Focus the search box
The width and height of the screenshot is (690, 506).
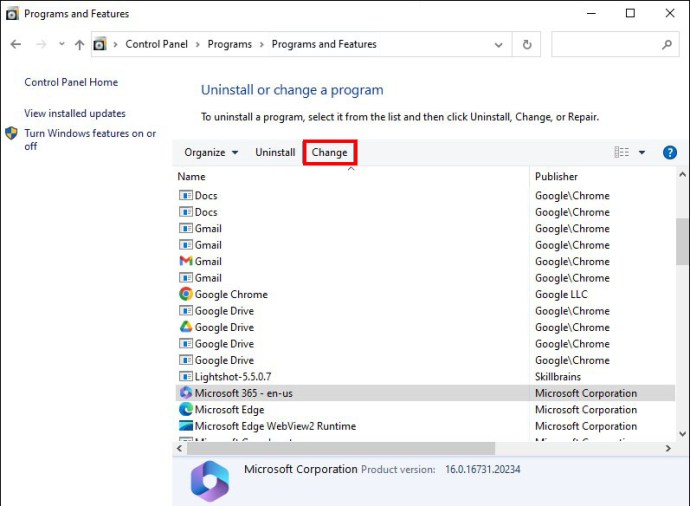[x=615, y=44]
